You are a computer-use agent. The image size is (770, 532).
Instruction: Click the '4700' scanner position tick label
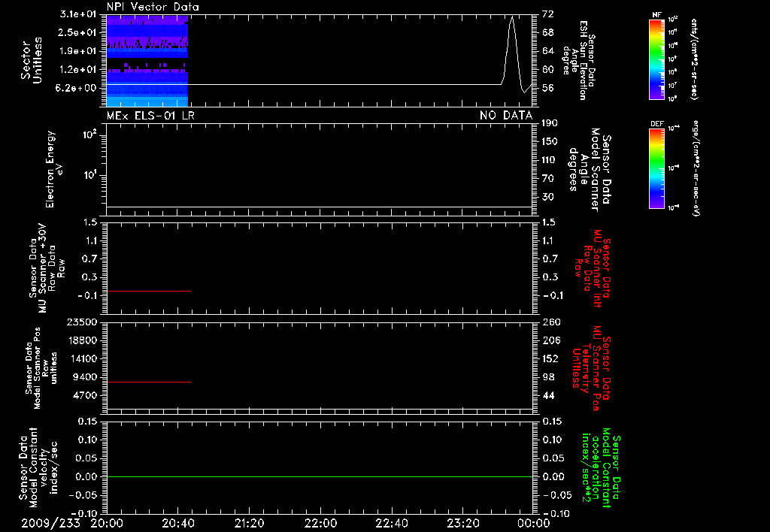point(86,395)
